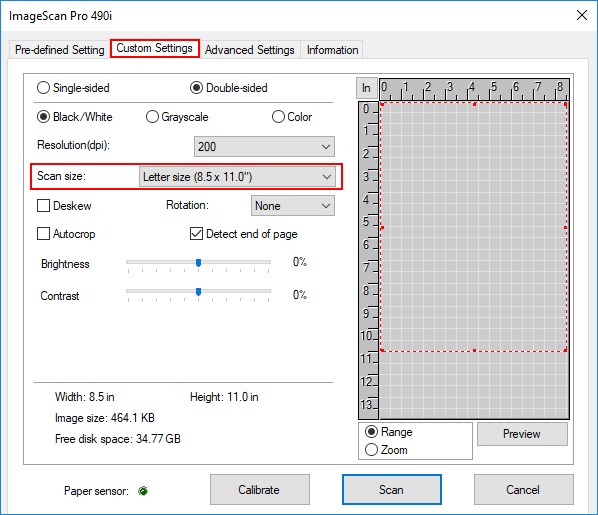
Task: Open the Rotation dropdown
Action: coord(293,206)
